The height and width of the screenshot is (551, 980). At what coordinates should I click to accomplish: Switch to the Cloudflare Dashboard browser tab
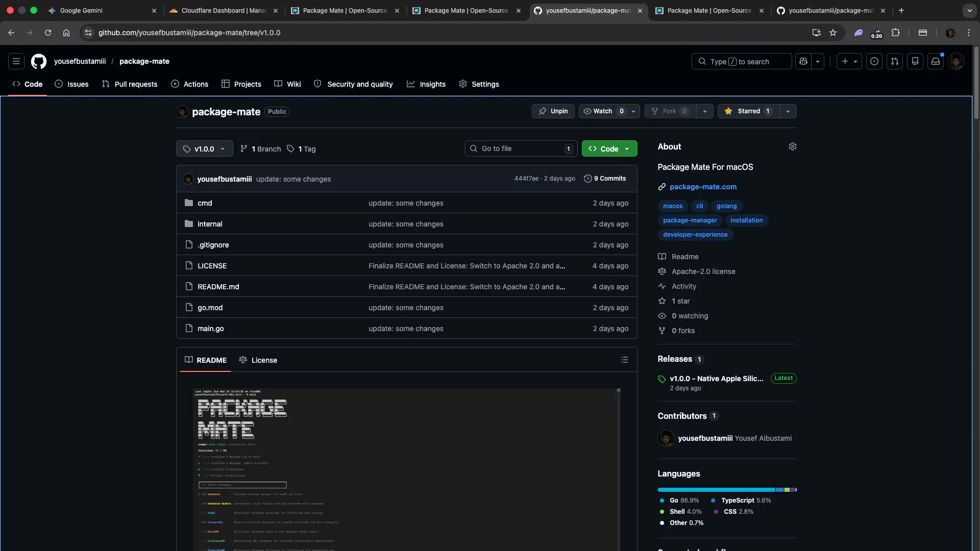tap(224, 10)
